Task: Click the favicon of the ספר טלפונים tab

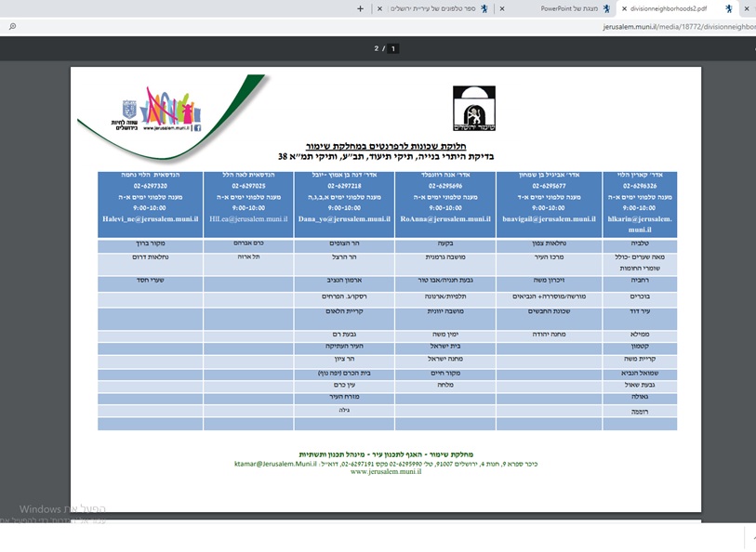Action: coord(484,8)
